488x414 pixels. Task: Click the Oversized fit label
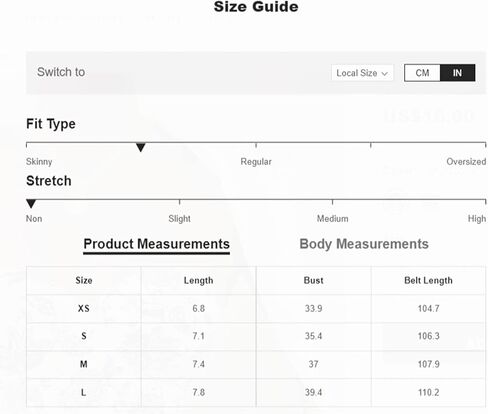click(x=466, y=162)
